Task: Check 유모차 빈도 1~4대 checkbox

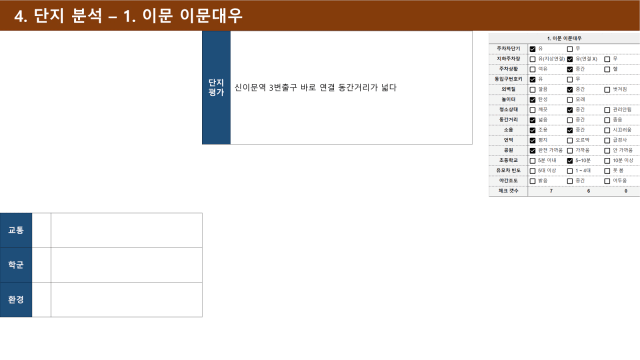Action: 570,171
